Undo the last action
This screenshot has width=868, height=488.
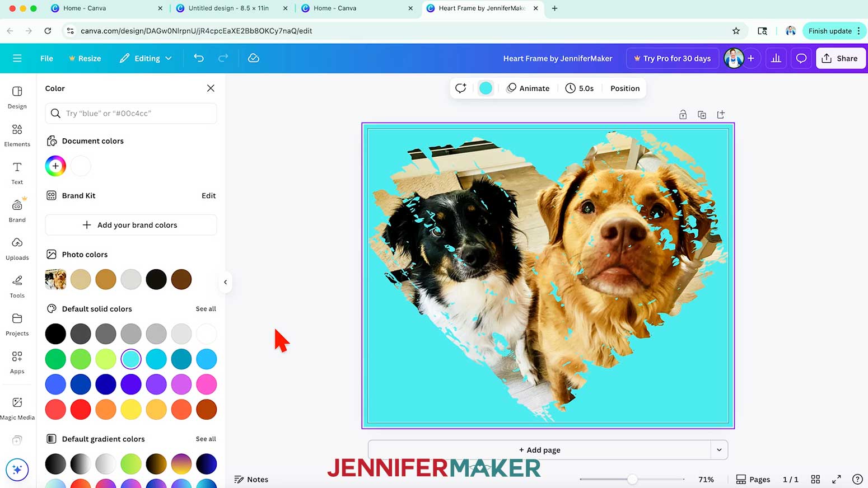(199, 58)
